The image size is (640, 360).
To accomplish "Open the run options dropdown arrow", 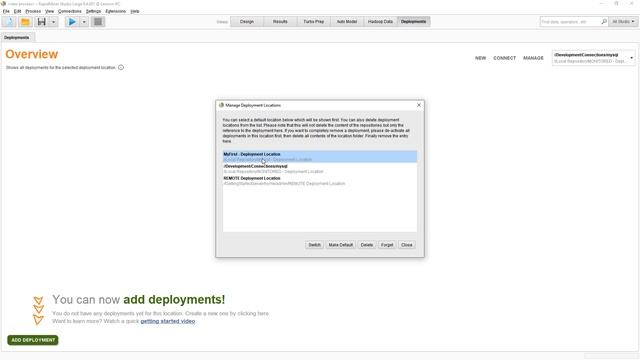I will [x=84, y=22].
